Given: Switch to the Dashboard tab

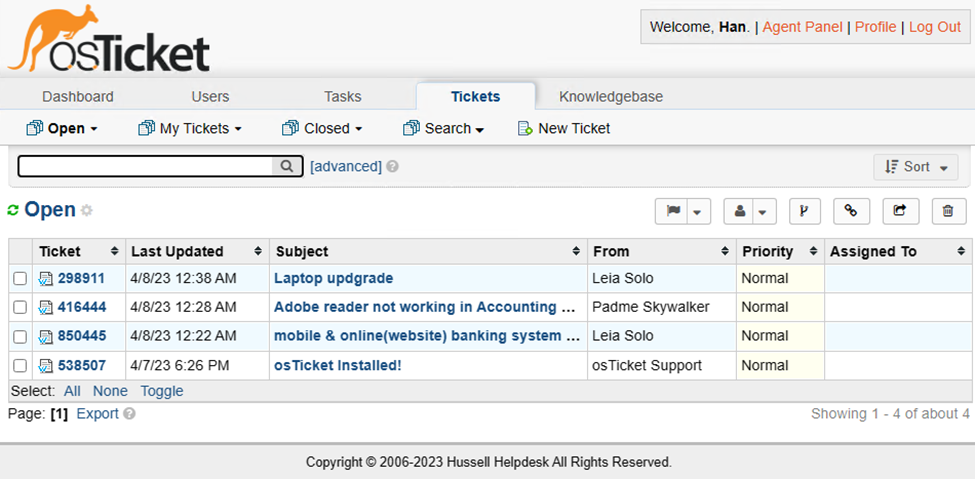Looking at the screenshot, I should [78, 96].
